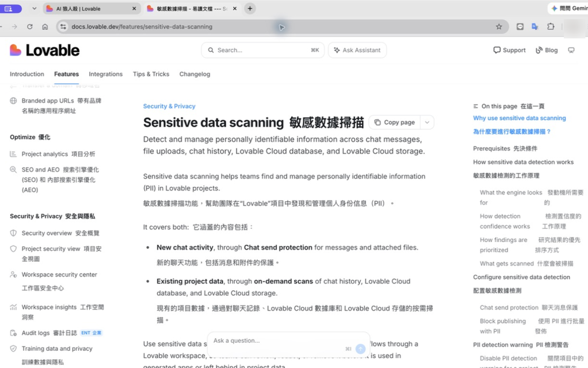Open the tab search dropdown arrow

[34, 8]
